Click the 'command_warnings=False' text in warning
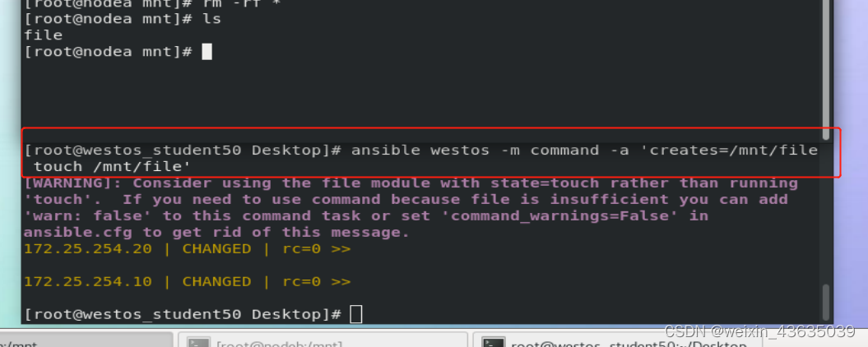 point(560,215)
